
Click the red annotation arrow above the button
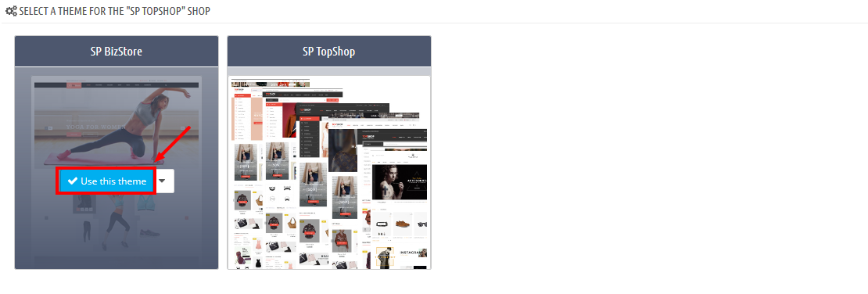[x=173, y=144]
